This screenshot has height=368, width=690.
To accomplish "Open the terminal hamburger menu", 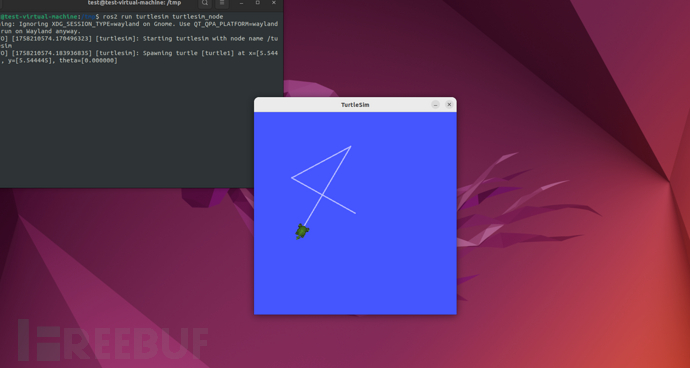I will [x=221, y=3].
